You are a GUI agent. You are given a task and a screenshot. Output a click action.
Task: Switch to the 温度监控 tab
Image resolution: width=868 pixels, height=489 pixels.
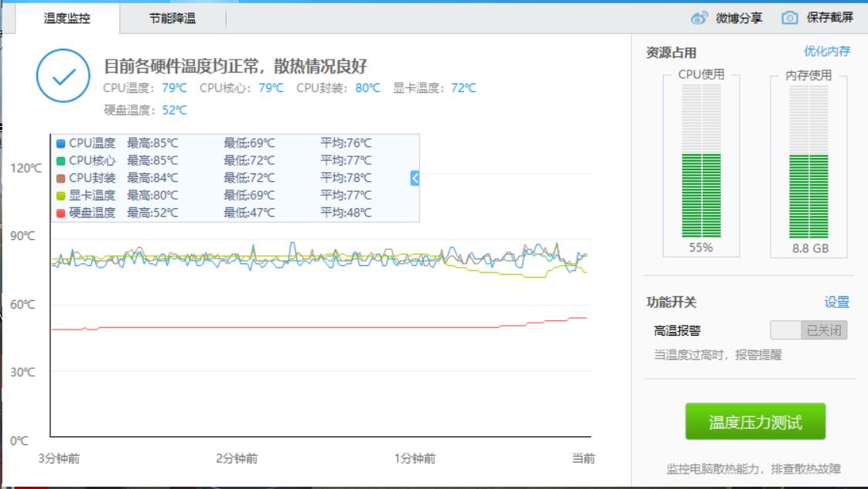67,19
